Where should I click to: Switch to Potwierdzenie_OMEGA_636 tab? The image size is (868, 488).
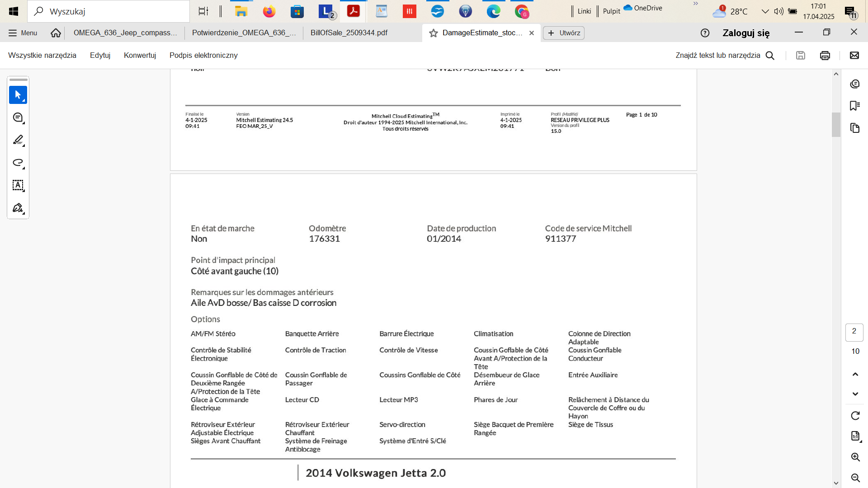(244, 33)
